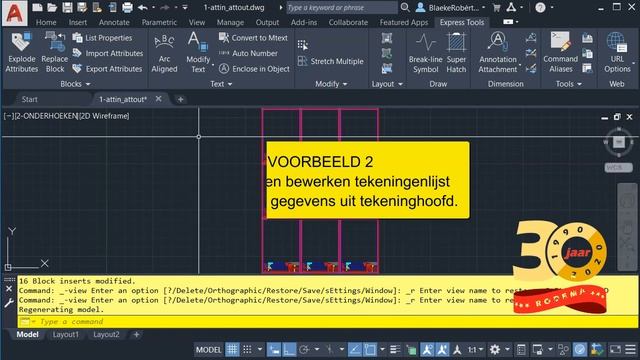The width and height of the screenshot is (640, 360).
Task: Open the Autodesk App Store cart icon
Action: coord(496,7)
